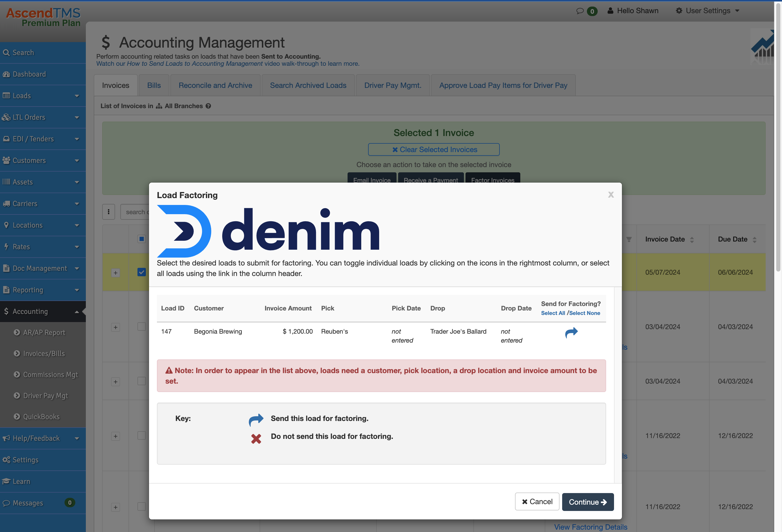Close the Load Factoring dialog via X
Viewport: 782px width, 532px height.
pos(611,195)
